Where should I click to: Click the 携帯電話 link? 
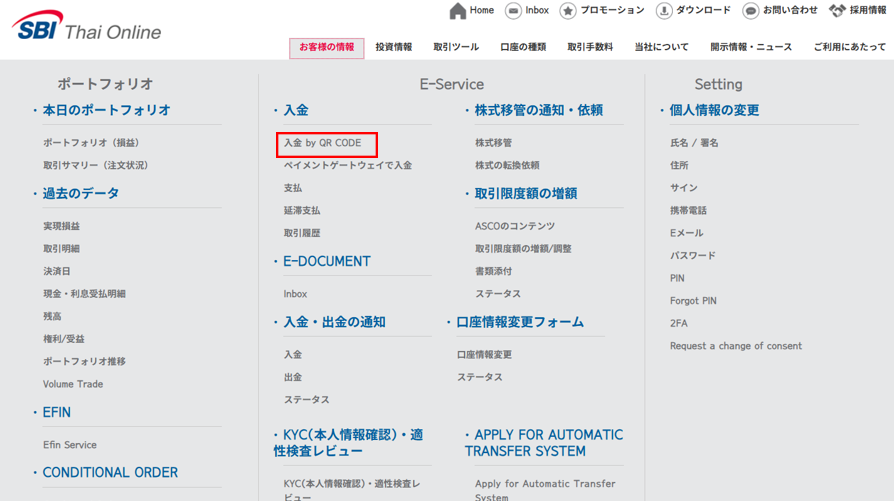688,210
